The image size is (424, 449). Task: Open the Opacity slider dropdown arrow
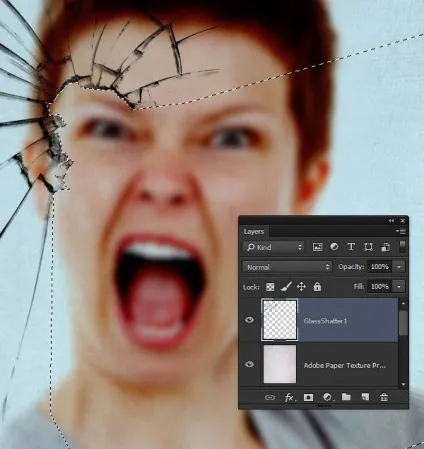pyautogui.click(x=399, y=267)
